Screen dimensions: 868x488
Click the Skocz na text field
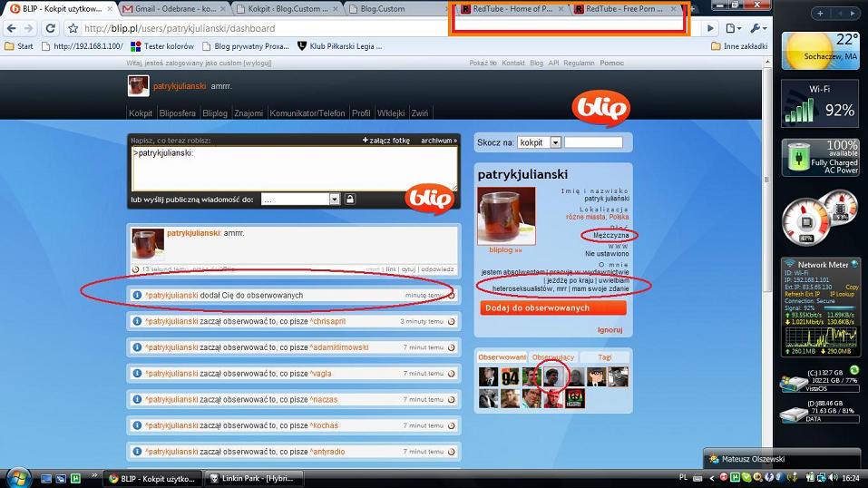593,142
